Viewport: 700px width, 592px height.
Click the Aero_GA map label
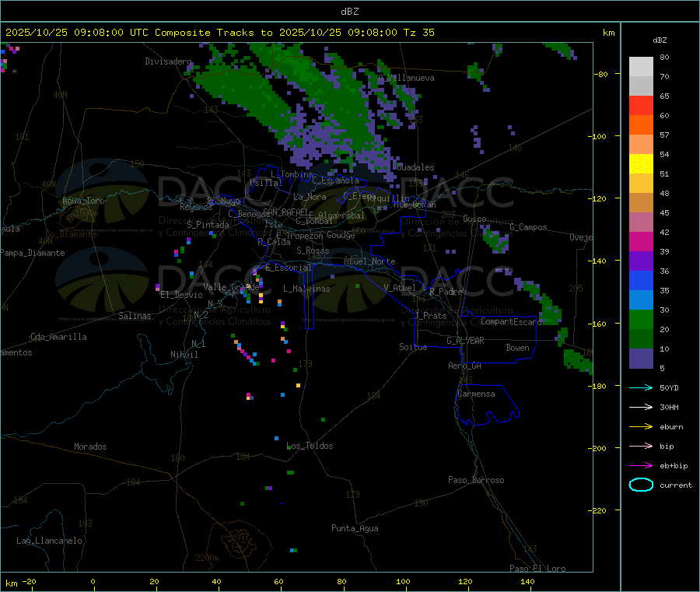click(x=465, y=366)
